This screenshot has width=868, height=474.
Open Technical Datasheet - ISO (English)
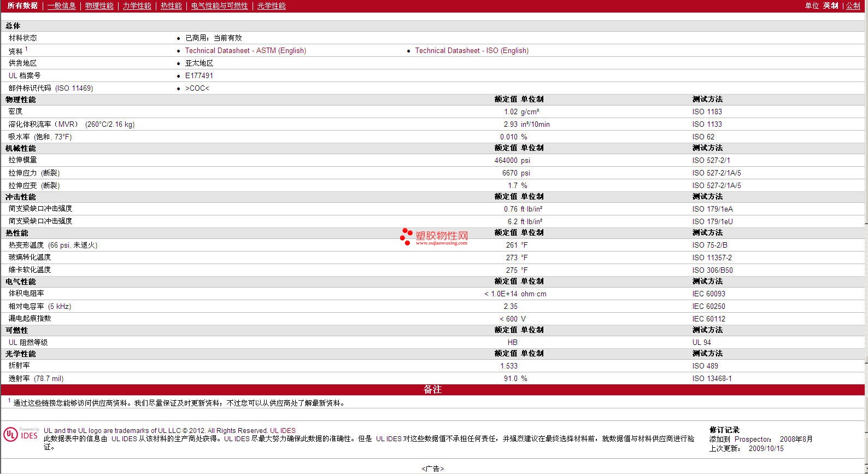click(472, 50)
